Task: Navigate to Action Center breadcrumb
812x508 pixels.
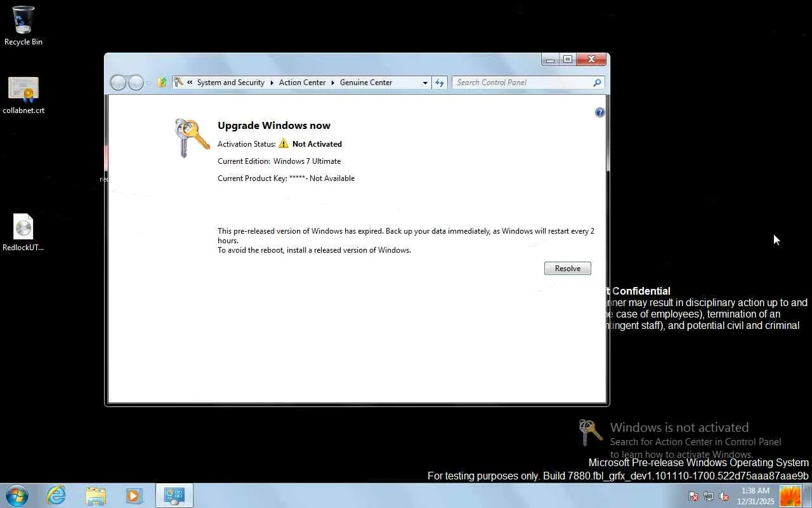Action: (302, 83)
